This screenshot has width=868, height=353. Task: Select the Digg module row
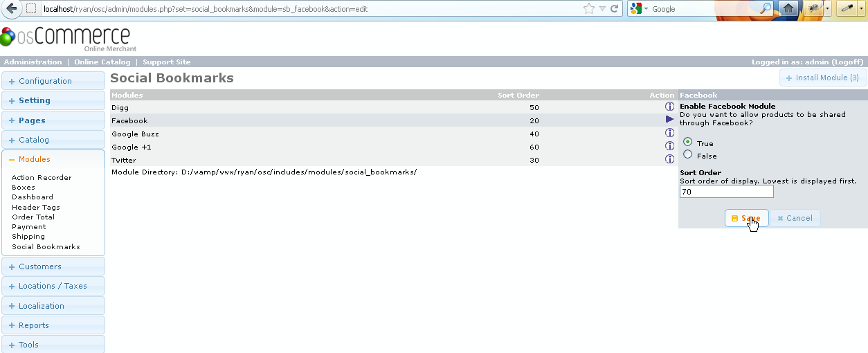(x=392, y=107)
